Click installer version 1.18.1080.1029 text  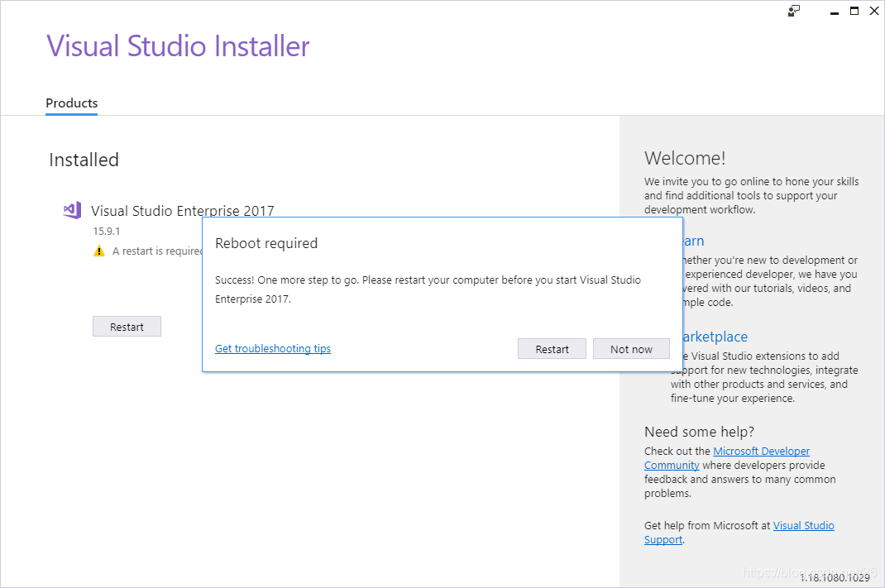(x=835, y=578)
